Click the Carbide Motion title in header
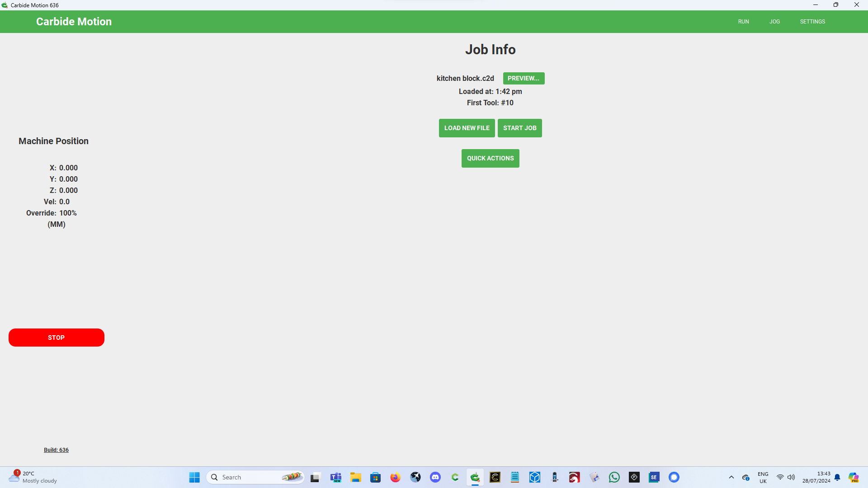This screenshot has height=488, width=868. pyautogui.click(x=74, y=22)
